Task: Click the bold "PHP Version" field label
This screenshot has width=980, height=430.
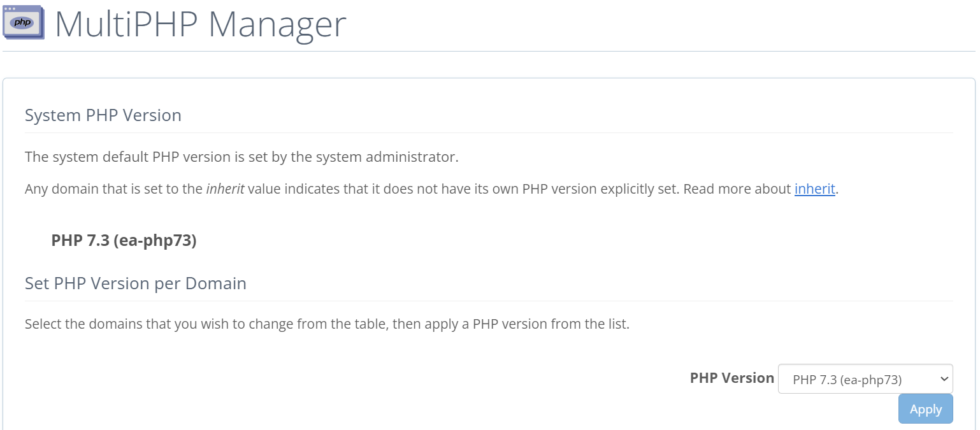Action: 731,378
